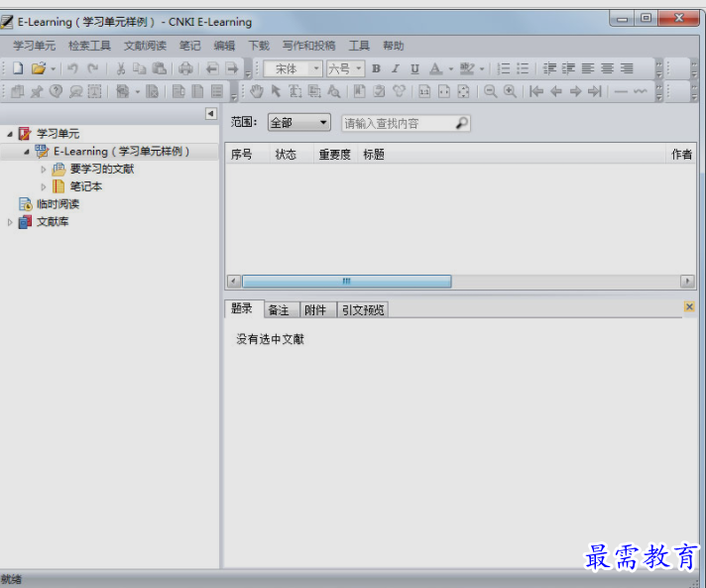
Task: Toggle underline formatting
Action: click(414, 68)
